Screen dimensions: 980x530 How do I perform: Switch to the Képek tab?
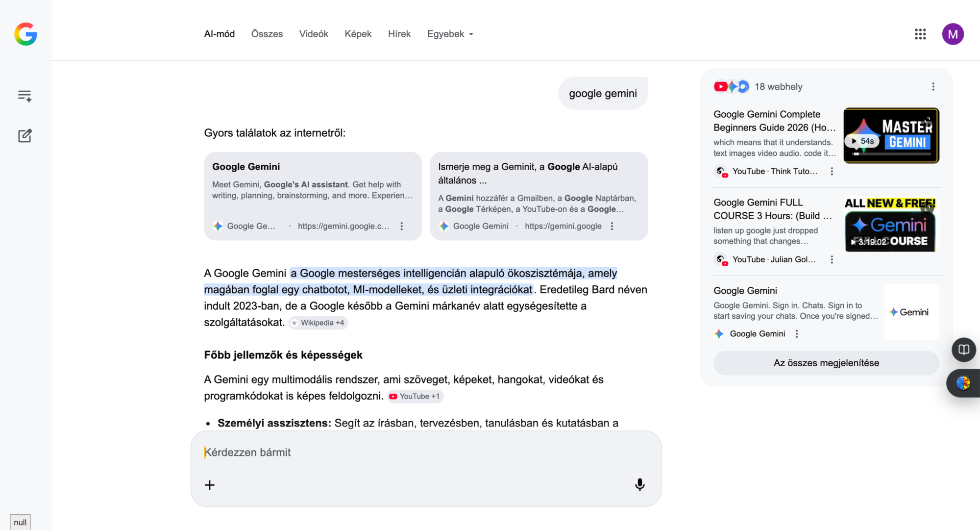coord(358,34)
